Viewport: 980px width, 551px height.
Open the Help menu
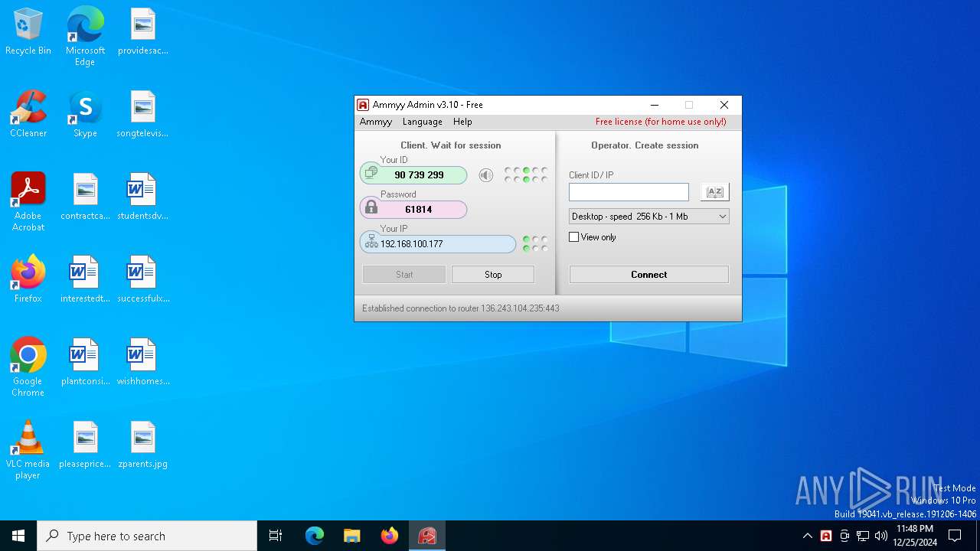click(462, 122)
